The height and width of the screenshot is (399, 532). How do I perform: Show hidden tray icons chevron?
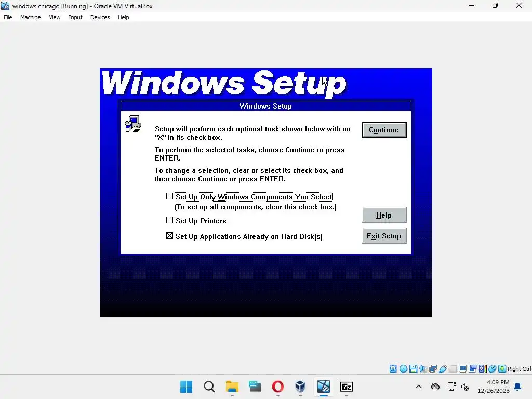tap(419, 387)
